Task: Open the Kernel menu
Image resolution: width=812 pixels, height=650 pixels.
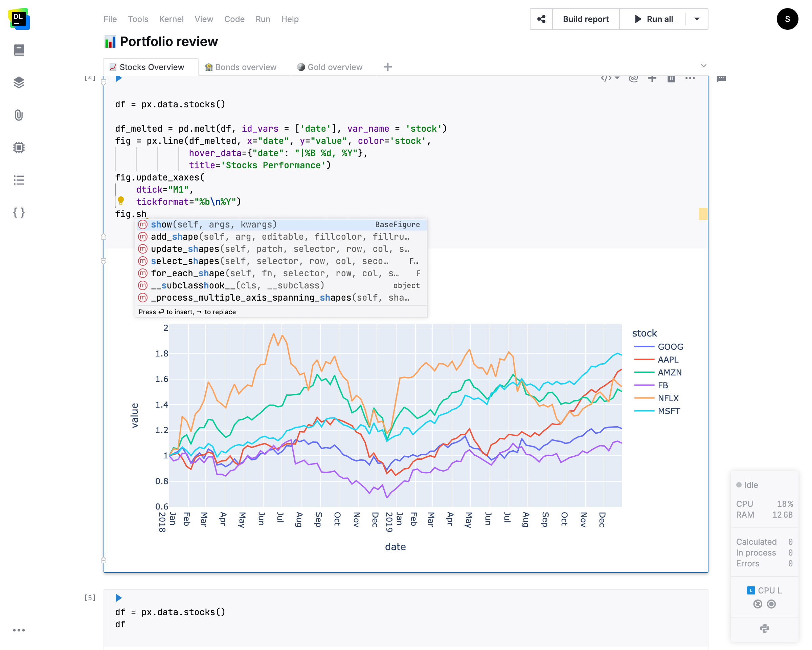Action: tap(171, 19)
